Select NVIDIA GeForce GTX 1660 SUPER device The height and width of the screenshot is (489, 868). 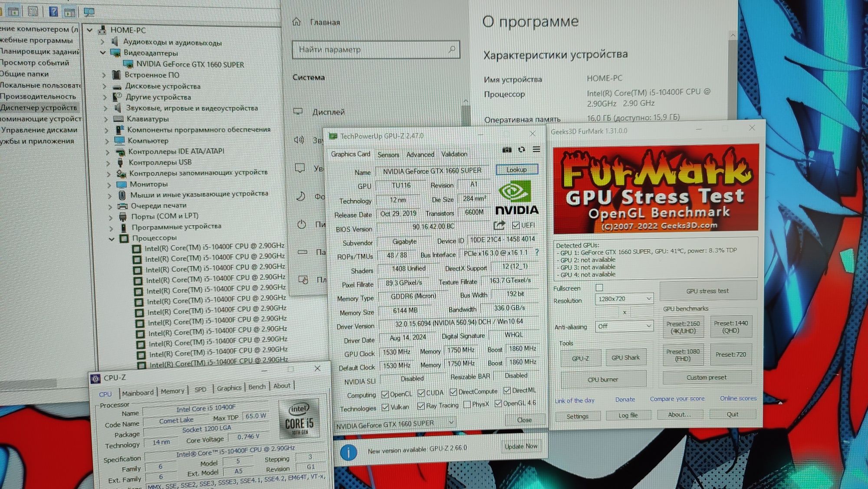pyautogui.click(x=190, y=64)
